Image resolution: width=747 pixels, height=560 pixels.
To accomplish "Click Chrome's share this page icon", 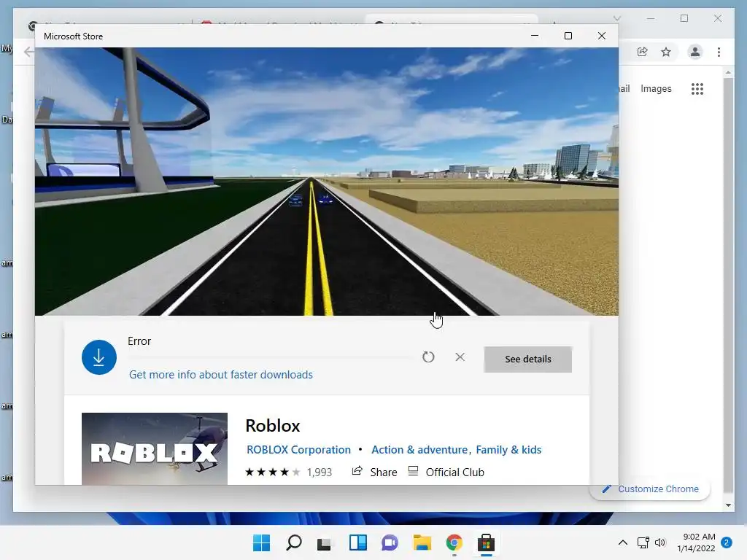I will [x=642, y=52].
